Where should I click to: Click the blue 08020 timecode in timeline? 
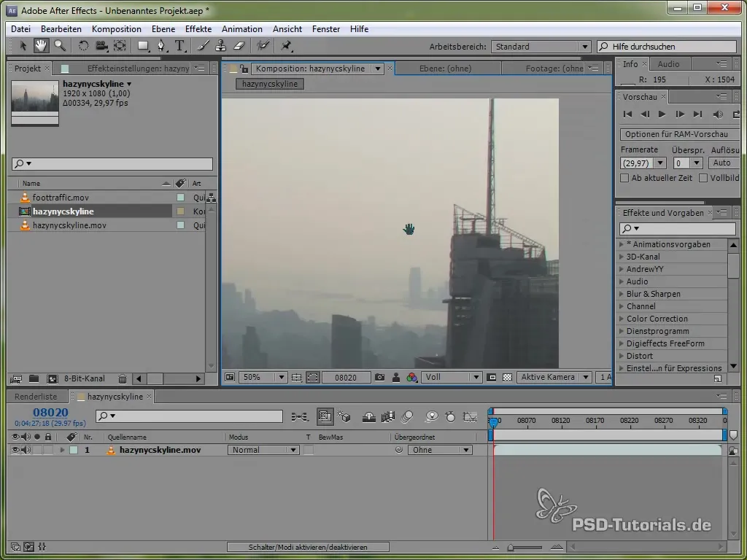tap(50, 413)
